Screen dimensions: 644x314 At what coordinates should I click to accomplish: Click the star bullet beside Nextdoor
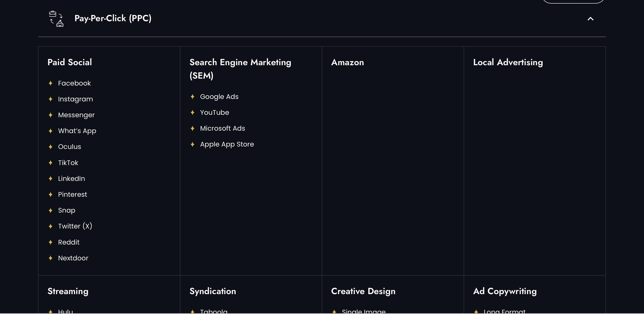tap(51, 258)
